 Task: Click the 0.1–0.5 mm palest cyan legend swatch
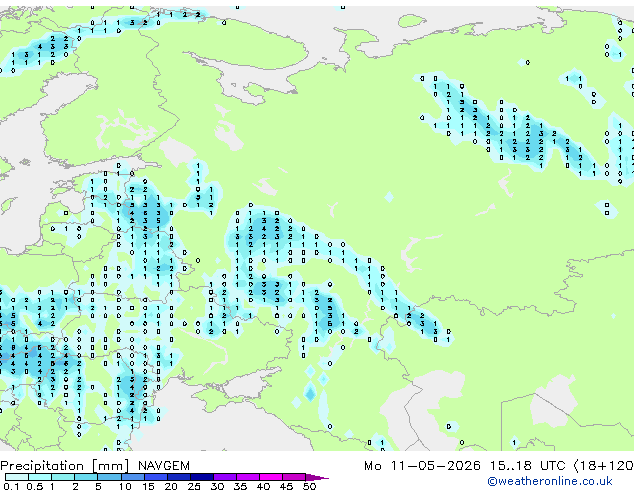point(17,477)
